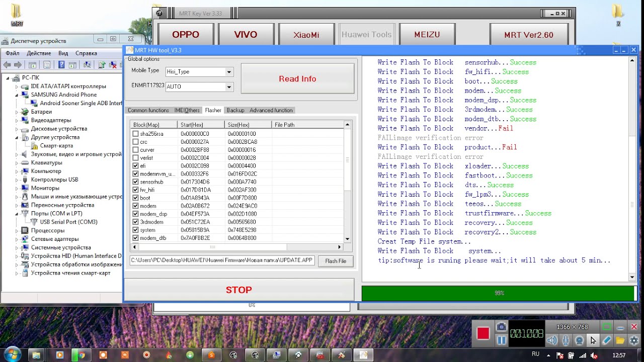This screenshot has height=362, width=644.
Task: Collapse SAMSUNG Android Phone node
Action: (17, 95)
